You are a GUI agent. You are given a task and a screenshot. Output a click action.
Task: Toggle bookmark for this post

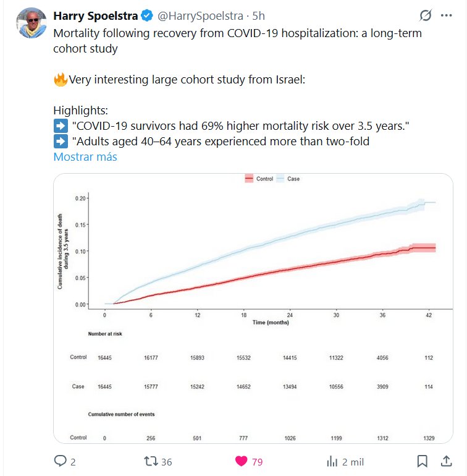pyautogui.click(x=423, y=461)
